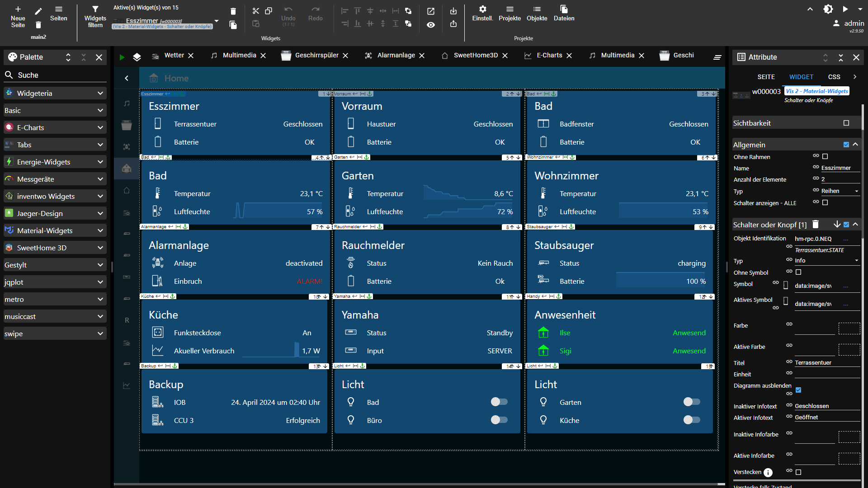Switch to the CSS attribute tab
Screen dimensions: 868x488
click(x=834, y=77)
